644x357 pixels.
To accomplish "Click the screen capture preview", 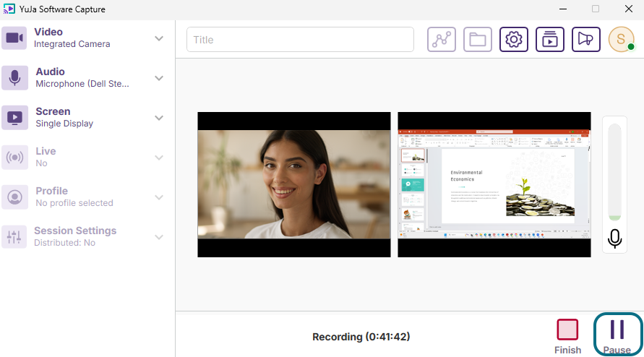I will click(x=494, y=184).
